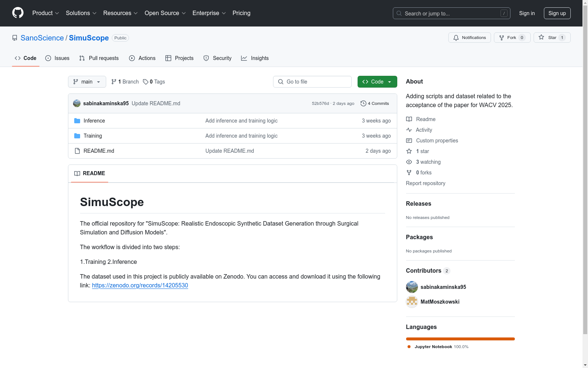Screen dimensions: 588x368
Task: Click the Report repository link
Action: click(426, 183)
